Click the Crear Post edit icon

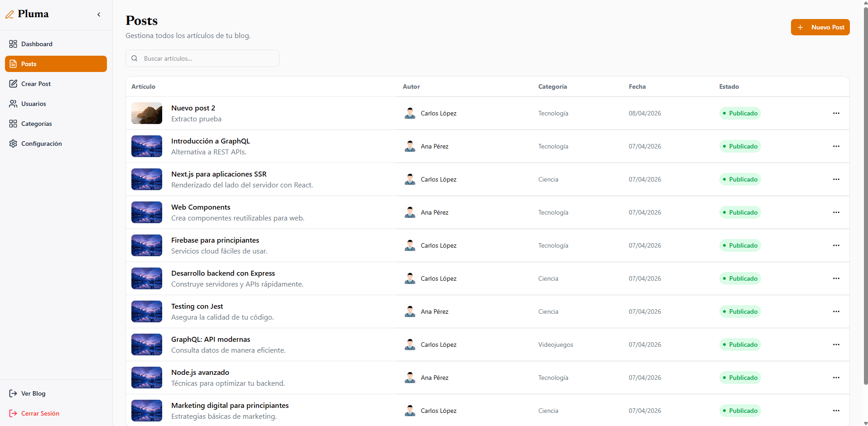13,84
